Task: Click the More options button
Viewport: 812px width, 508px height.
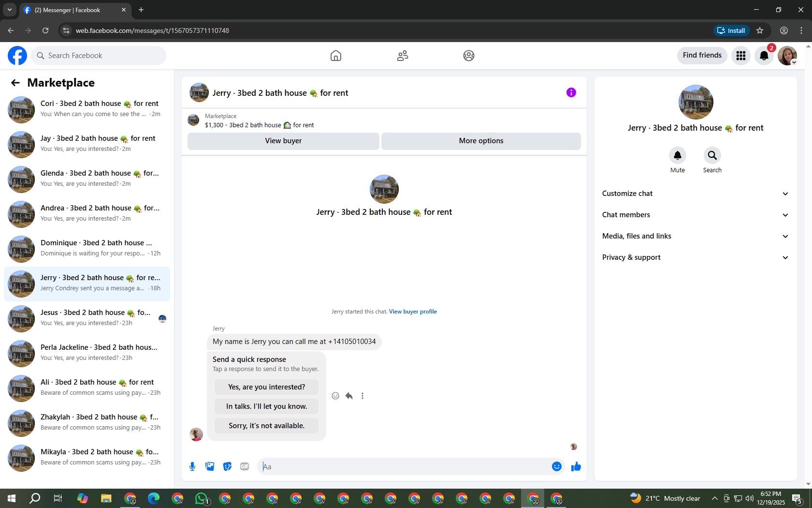Action: (481, 141)
